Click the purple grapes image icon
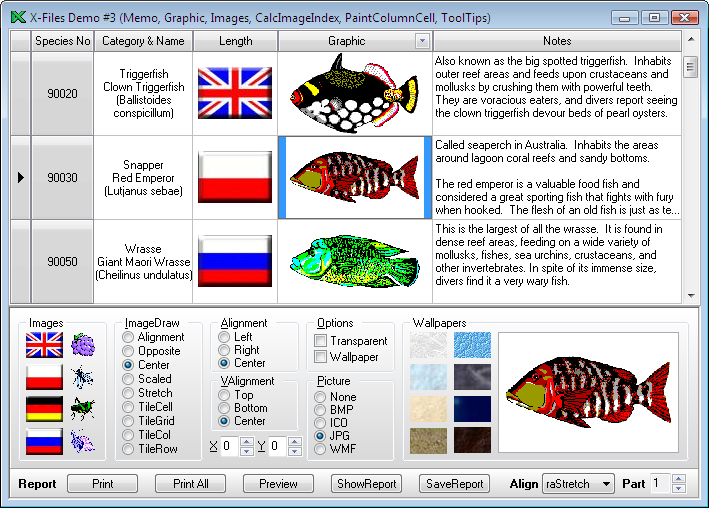Screen dimensions: 709x508 coord(83,345)
